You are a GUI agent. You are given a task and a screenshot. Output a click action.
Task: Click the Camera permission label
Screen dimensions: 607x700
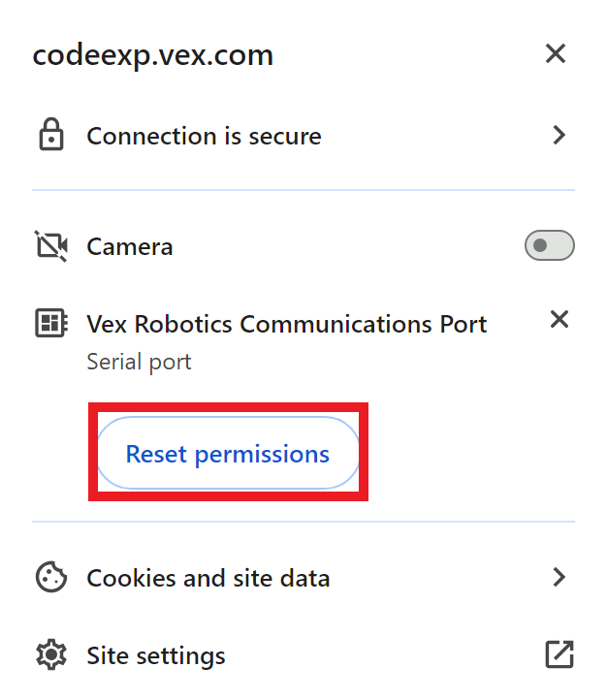(x=130, y=247)
